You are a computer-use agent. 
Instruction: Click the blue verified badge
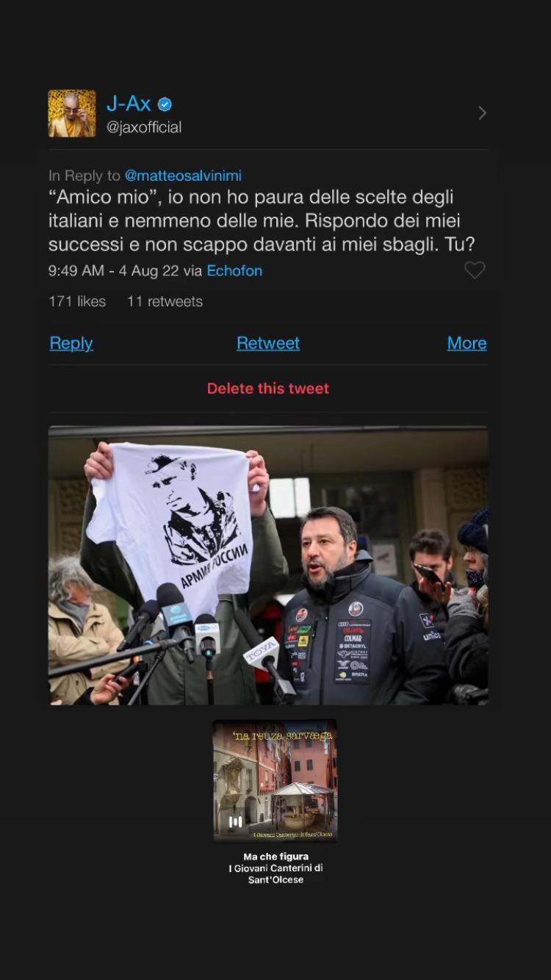tap(165, 104)
